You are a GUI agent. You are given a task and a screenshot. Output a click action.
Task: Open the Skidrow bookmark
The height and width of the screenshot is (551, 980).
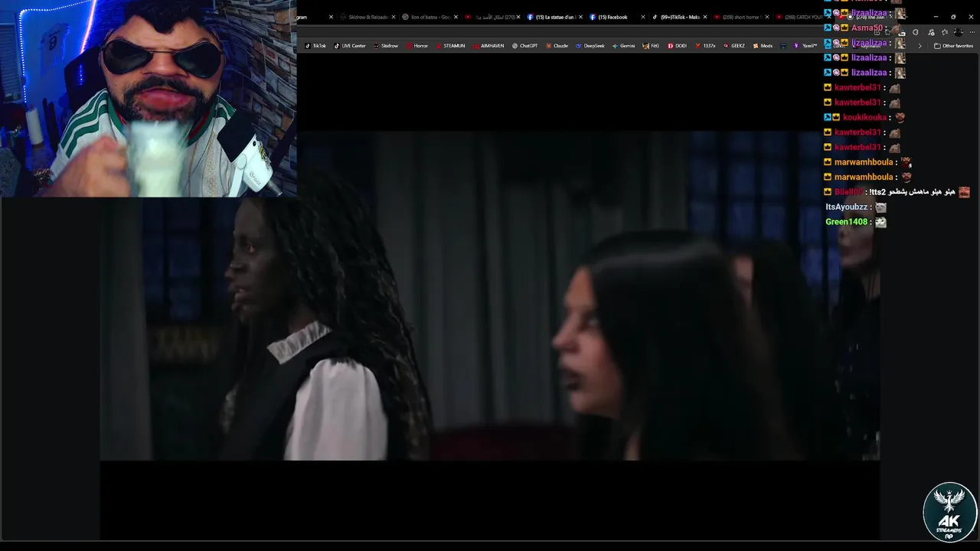(x=386, y=46)
